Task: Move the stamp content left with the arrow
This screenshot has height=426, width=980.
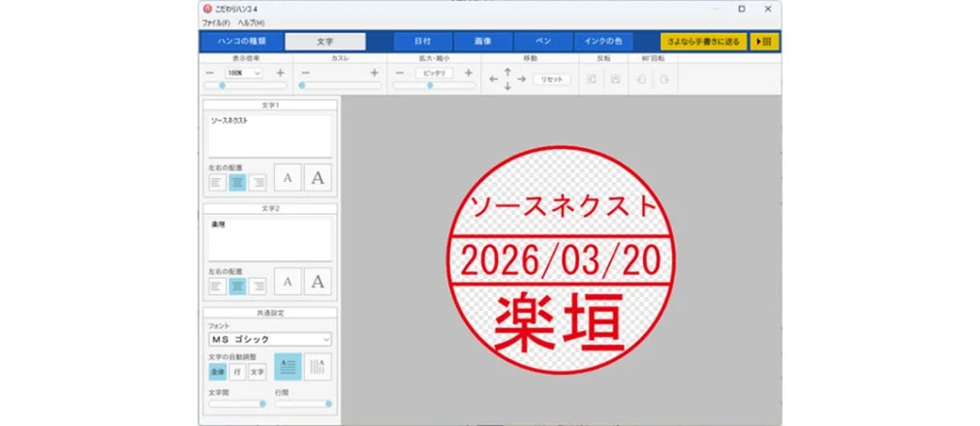Action: coord(494,79)
